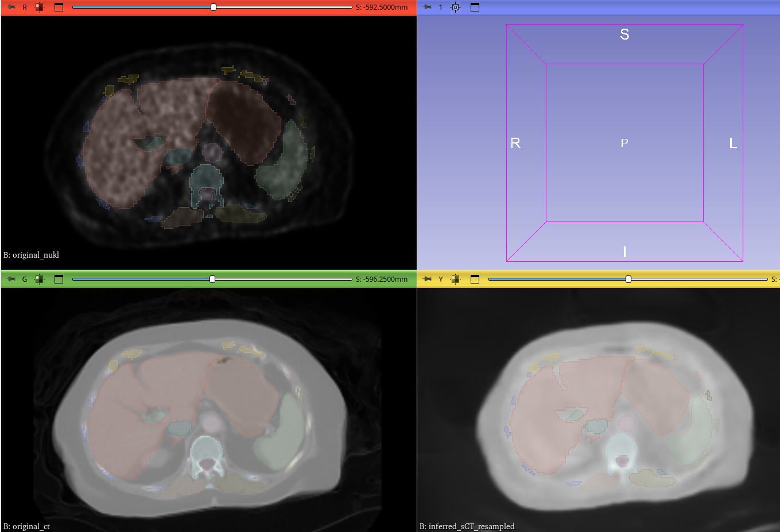Click the Yellow slice offset slider handle
This screenshot has width=780, height=532.
(628, 279)
